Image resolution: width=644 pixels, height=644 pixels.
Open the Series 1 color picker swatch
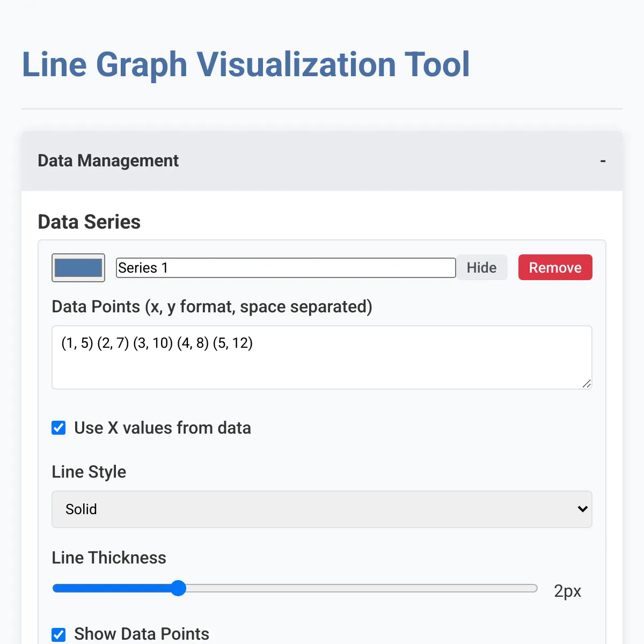pyautogui.click(x=78, y=268)
